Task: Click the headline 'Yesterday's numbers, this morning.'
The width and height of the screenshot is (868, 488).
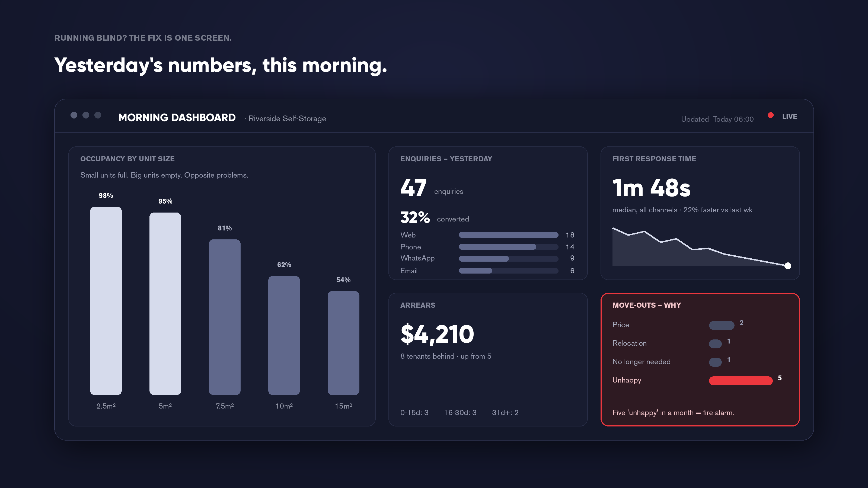Action: 221,65
